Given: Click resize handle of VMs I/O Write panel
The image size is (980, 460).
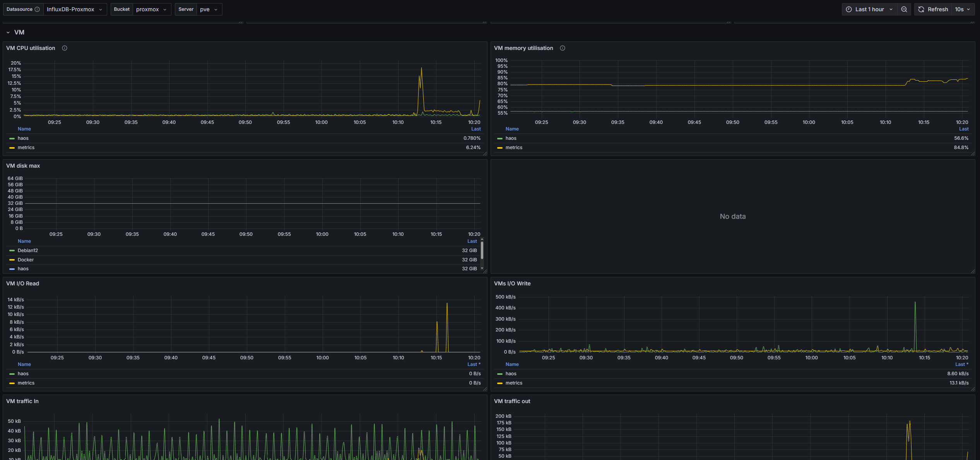Looking at the screenshot, I should pyautogui.click(x=973, y=389).
